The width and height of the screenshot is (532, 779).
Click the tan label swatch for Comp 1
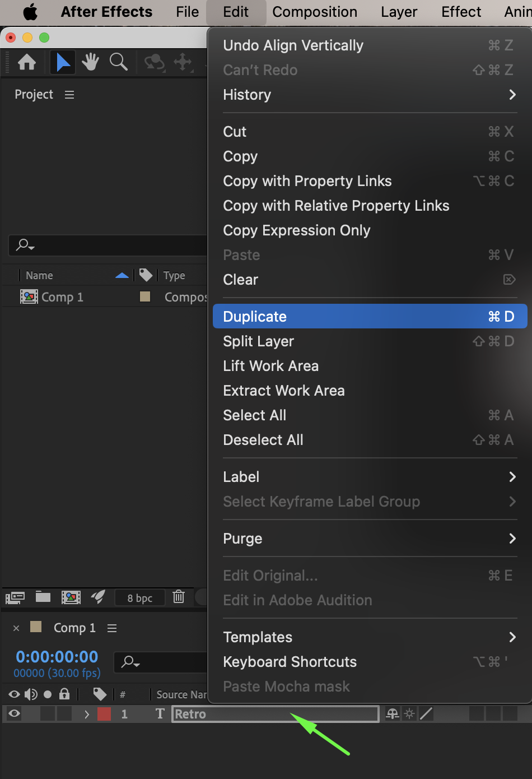tap(145, 296)
